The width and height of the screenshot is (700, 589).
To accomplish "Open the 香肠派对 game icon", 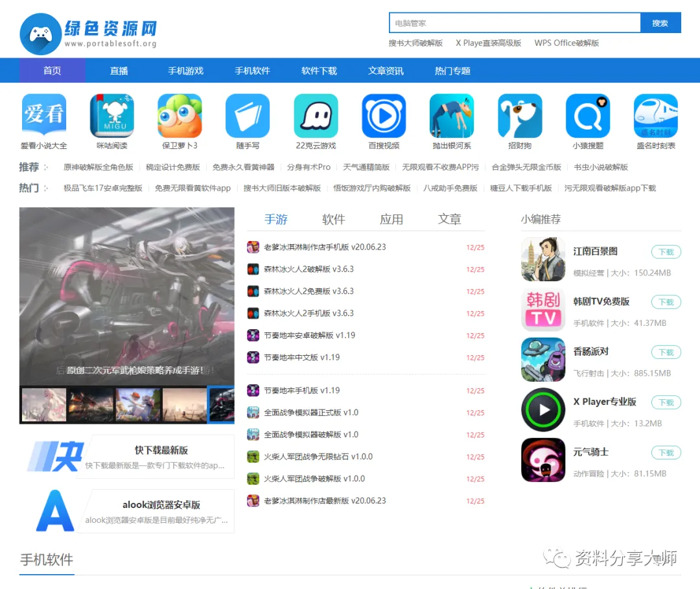I will click(543, 360).
